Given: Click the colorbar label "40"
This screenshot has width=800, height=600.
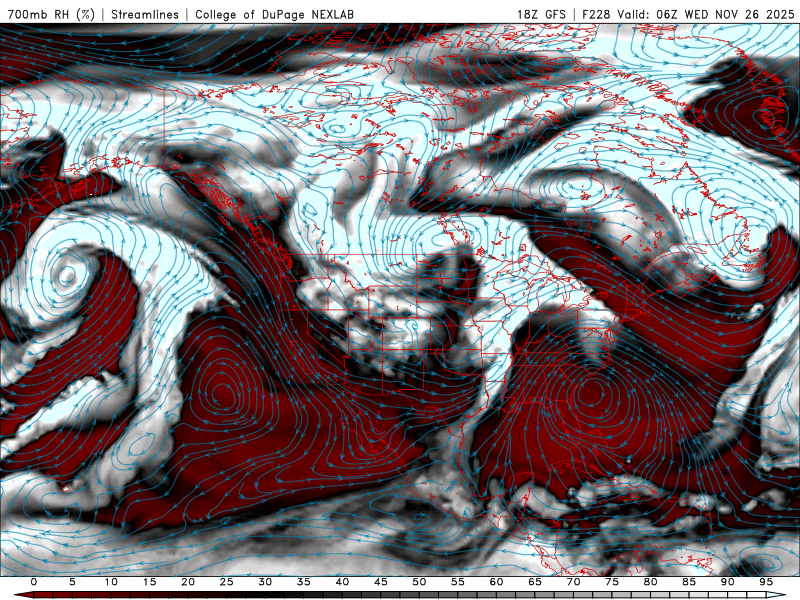Looking at the screenshot, I should coord(342,582).
